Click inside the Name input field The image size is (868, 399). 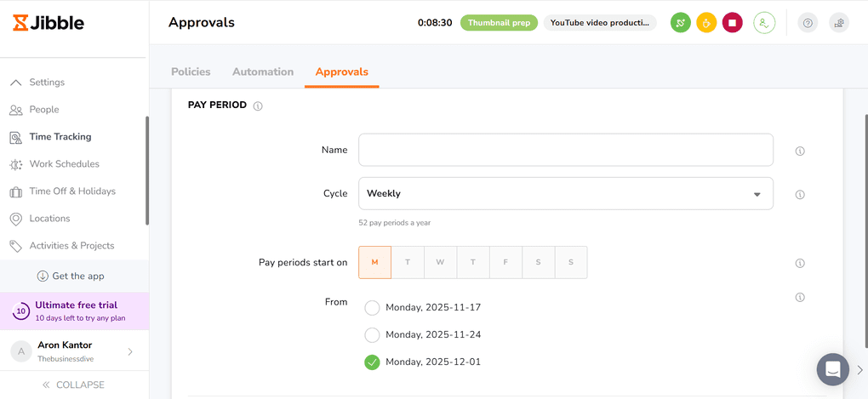click(566, 150)
